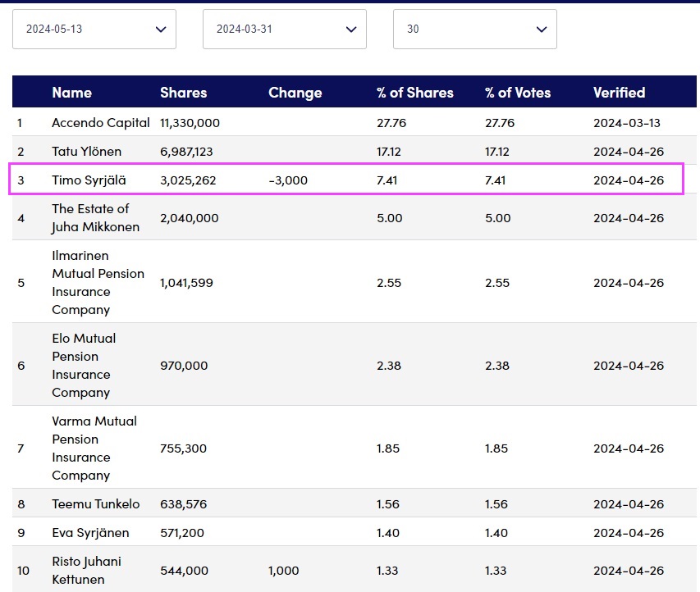Select Ilmarinen Mutual Pension Insurance Company
Image resolution: width=700 pixels, height=592 pixels.
[x=98, y=283]
